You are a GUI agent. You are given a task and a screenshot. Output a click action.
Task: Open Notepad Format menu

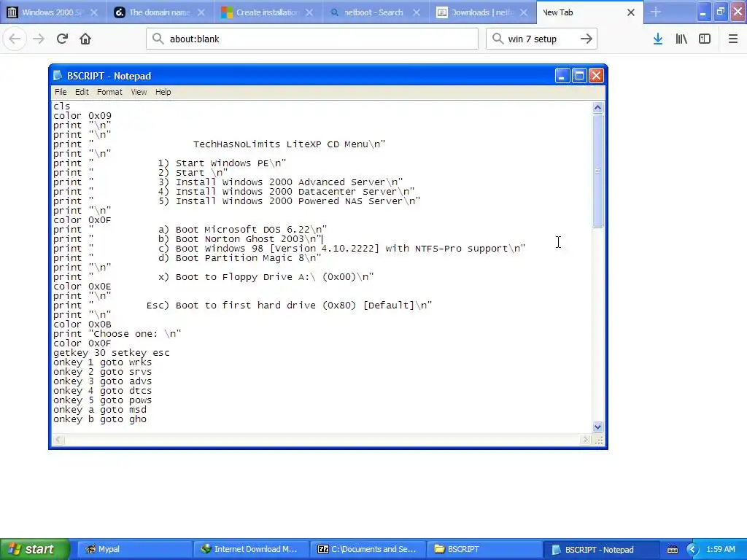pos(109,92)
